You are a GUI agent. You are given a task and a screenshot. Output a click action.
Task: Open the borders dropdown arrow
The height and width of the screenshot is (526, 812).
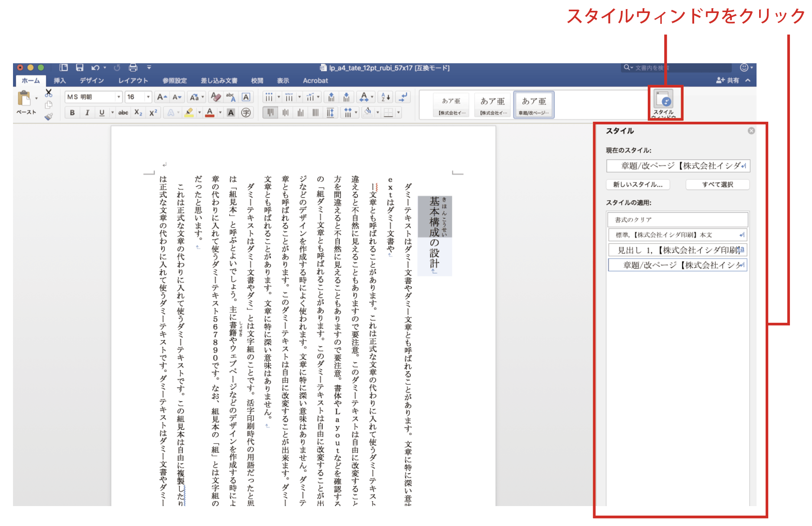coord(398,113)
